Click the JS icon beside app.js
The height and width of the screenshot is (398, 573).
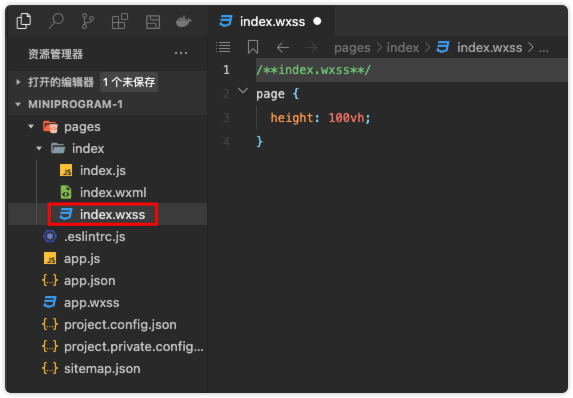tap(50, 258)
